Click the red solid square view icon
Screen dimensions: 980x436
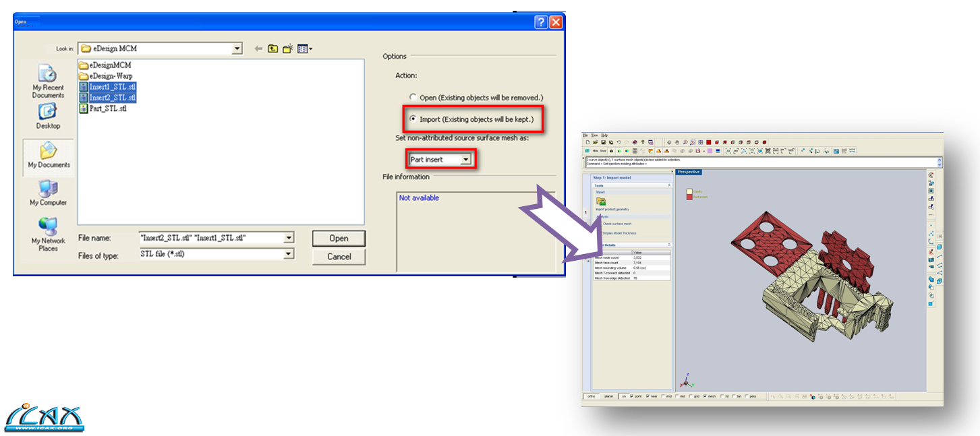709,142
